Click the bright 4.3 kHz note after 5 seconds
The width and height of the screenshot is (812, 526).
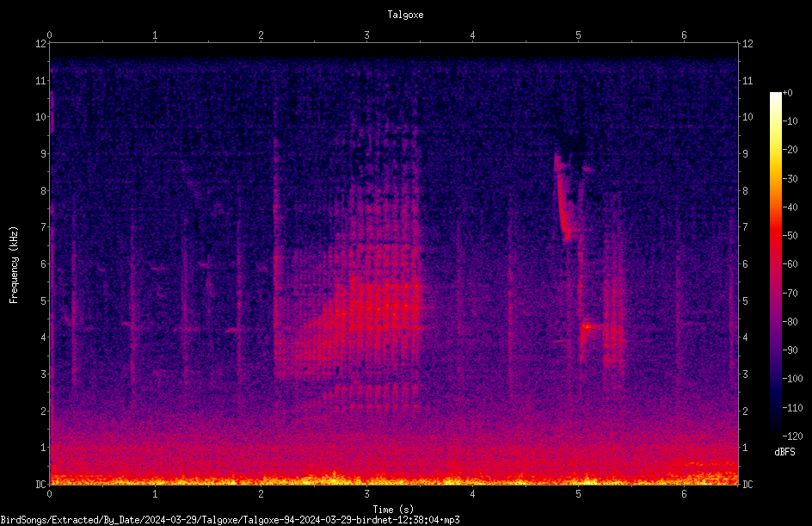tap(590, 326)
